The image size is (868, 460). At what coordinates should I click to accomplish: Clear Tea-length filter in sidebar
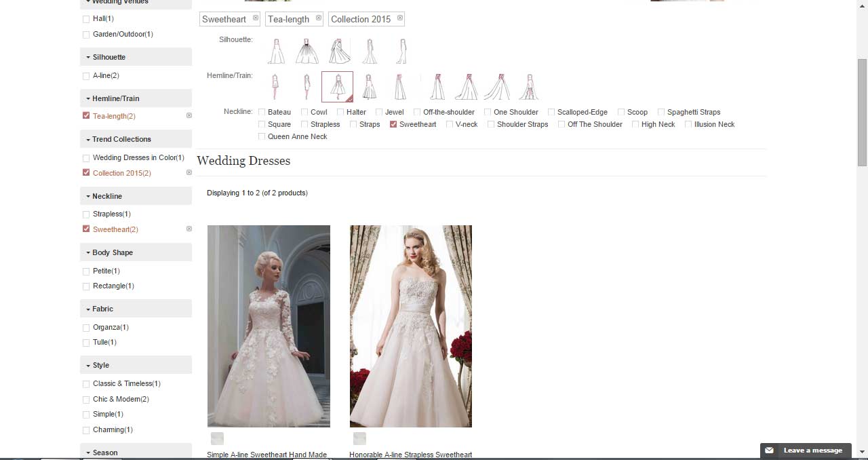pyautogui.click(x=189, y=116)
